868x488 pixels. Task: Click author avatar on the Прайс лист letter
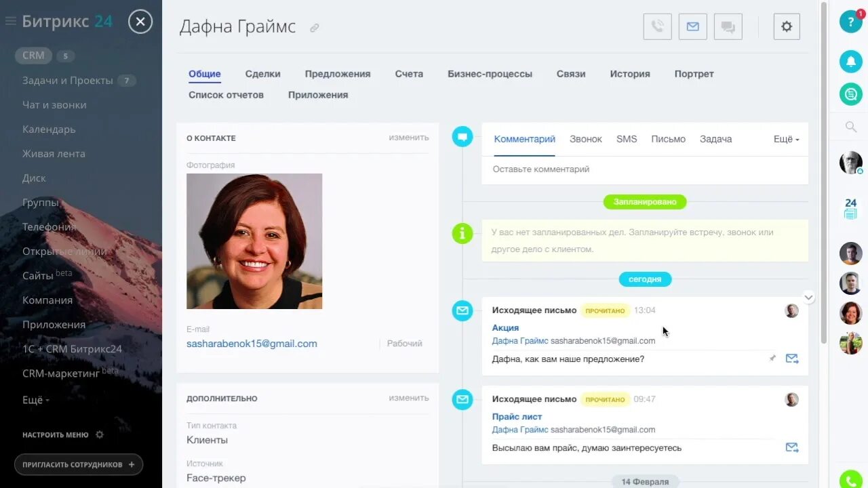click(791, 399)
